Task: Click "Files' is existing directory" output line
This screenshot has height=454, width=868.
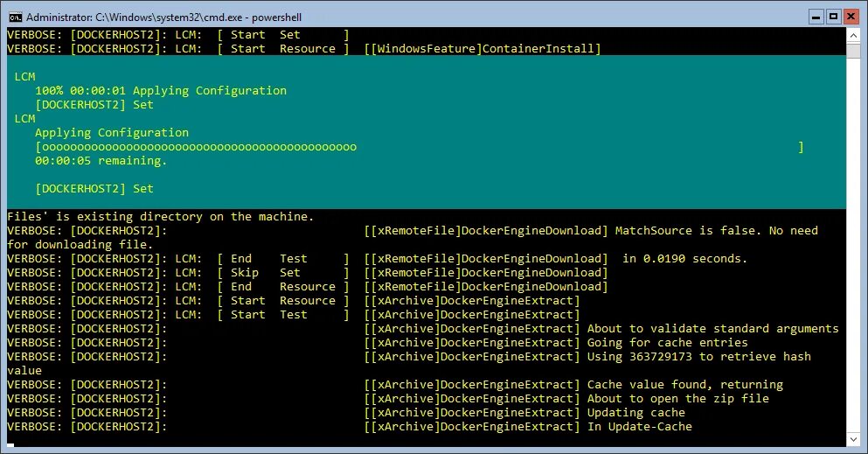Action: 160,217
